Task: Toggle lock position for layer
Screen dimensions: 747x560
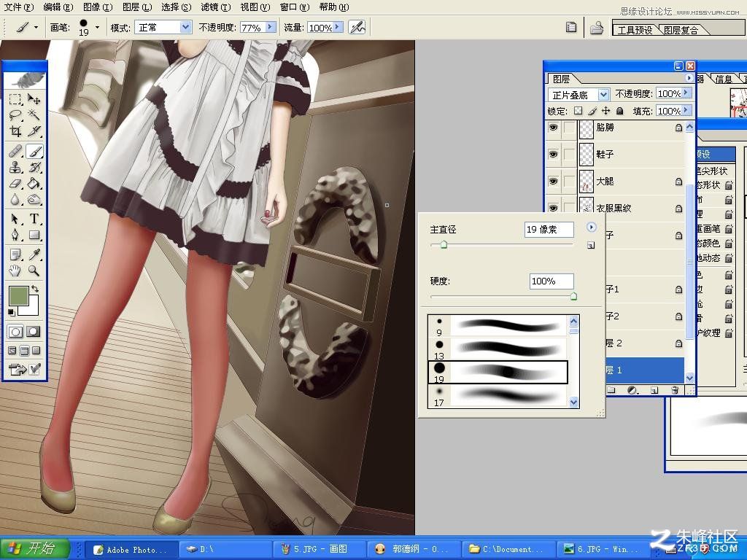Action: (x=605, y=111)
